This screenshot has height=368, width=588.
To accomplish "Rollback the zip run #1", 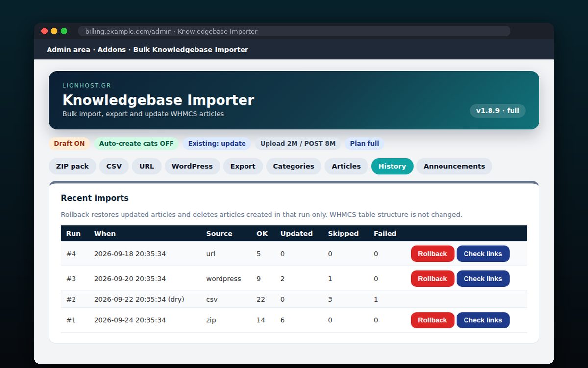I will pyautogui.click(x=433, y=320).
